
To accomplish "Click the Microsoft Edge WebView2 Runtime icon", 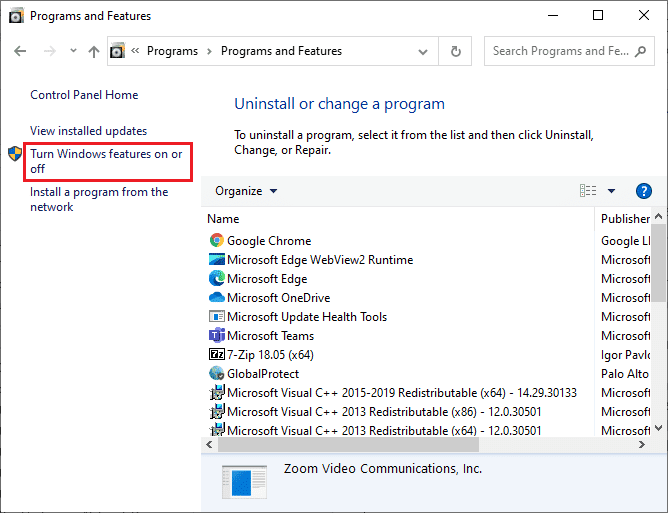I will click(x=217, y=259).
